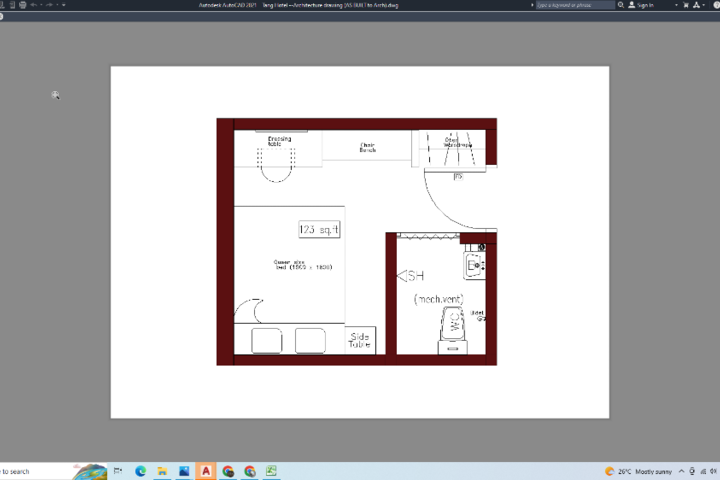Show hidden system tray icons chevron
The image size is (720, 480).
point(681,471)
